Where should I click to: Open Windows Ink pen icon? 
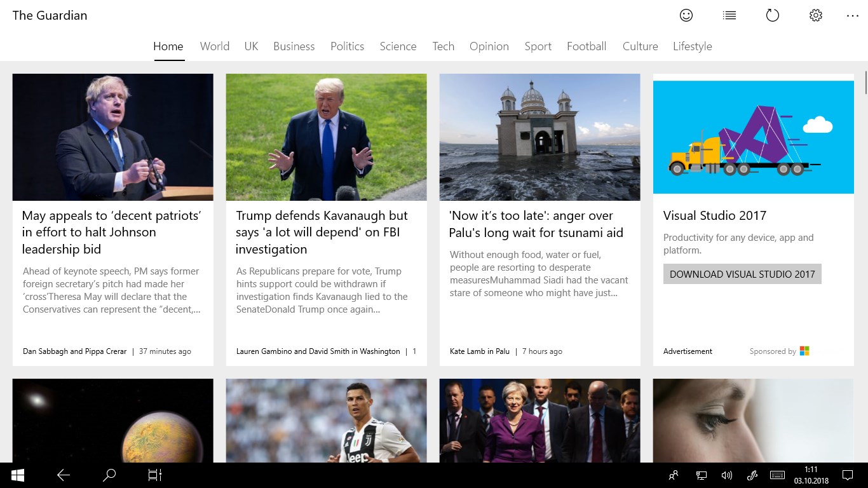coord(752,475)
